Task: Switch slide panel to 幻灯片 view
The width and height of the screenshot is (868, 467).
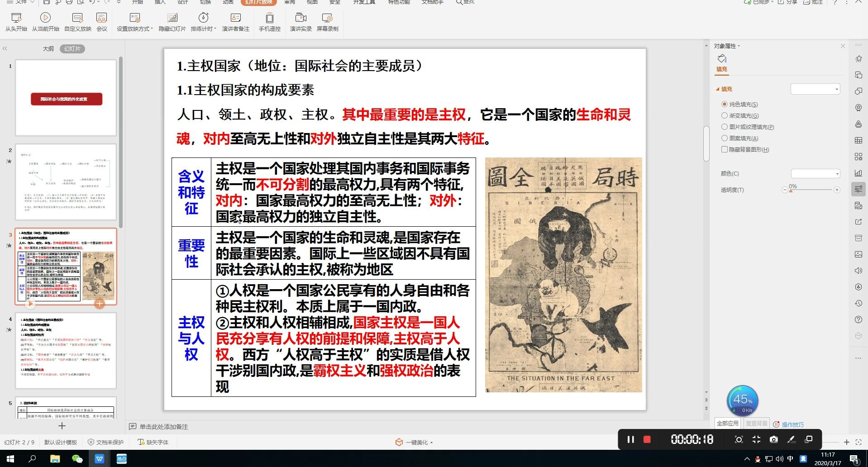Action: [x=72, y=48]
